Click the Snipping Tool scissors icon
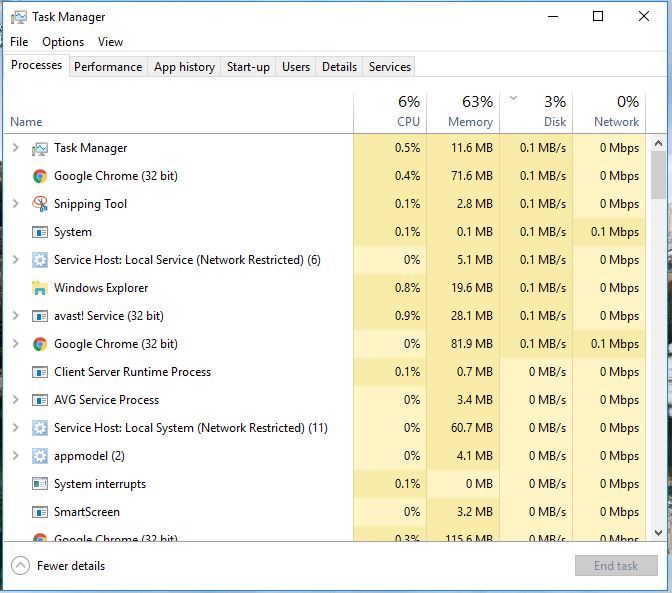This screenshot has width=672, height=593. [40, 204]
